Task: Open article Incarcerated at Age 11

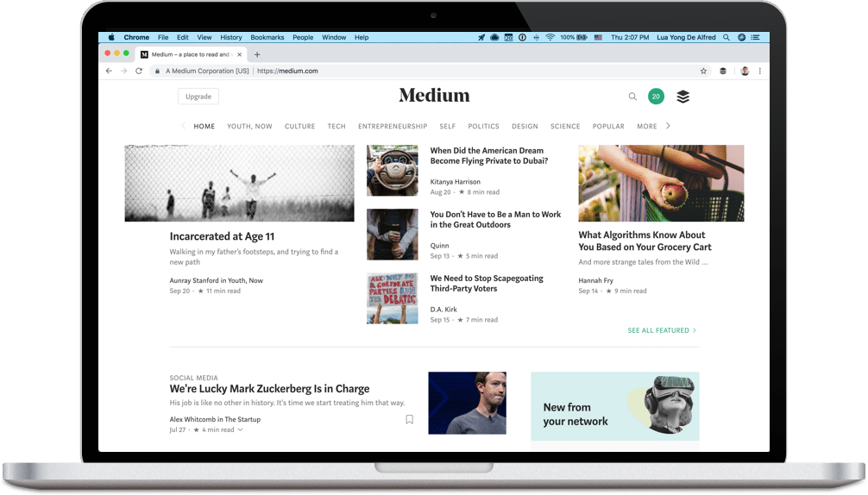Action: (x=222, y=236)
